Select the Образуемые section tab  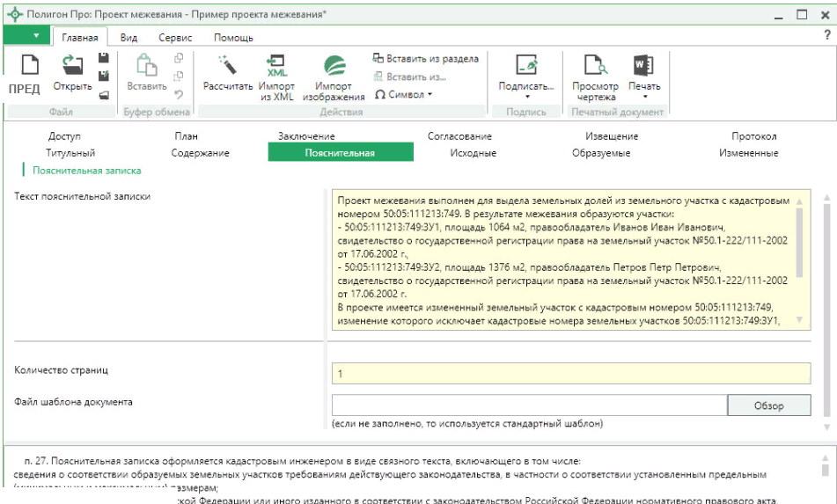coord(601,153)
